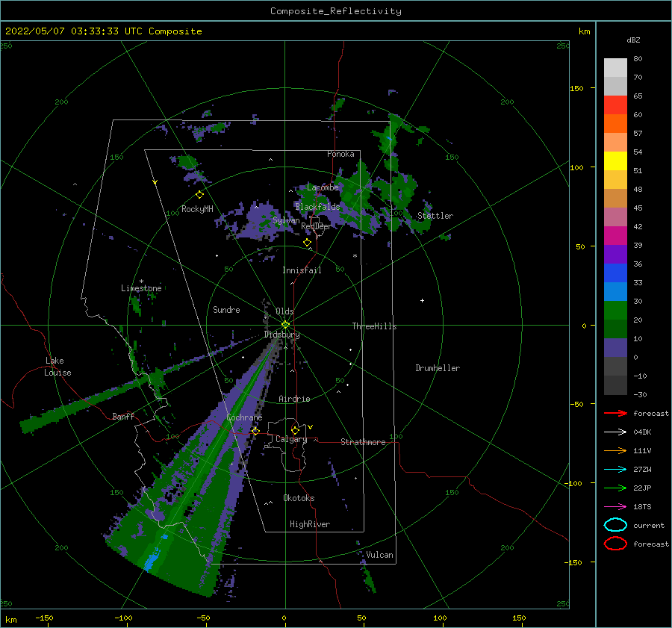Click the dBZ legend header

click(633, 40)
